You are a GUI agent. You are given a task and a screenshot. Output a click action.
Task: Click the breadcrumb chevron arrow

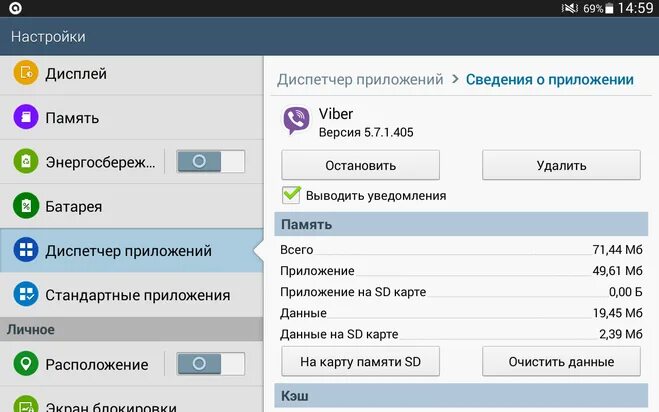[455, 79]
